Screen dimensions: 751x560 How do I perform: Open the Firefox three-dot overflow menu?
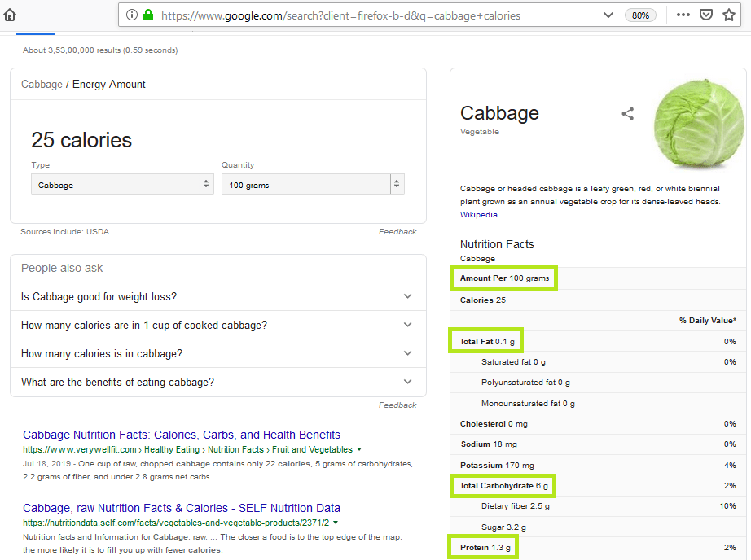(683, 15)
